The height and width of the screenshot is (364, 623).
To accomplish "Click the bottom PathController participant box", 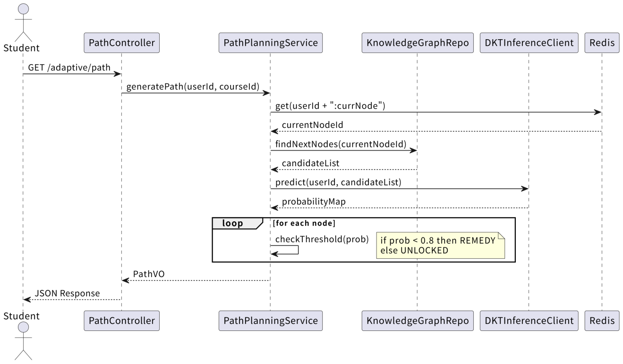I will 121,321.
